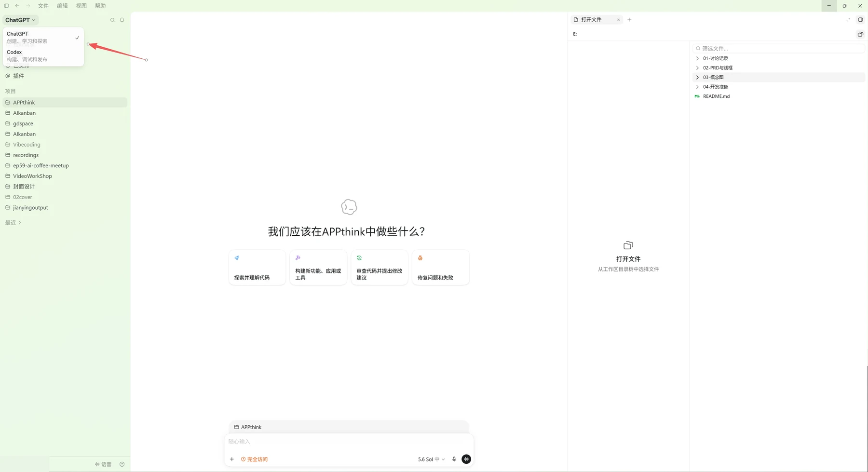Open the VideoWorkShop project

(x=65, y=176)
